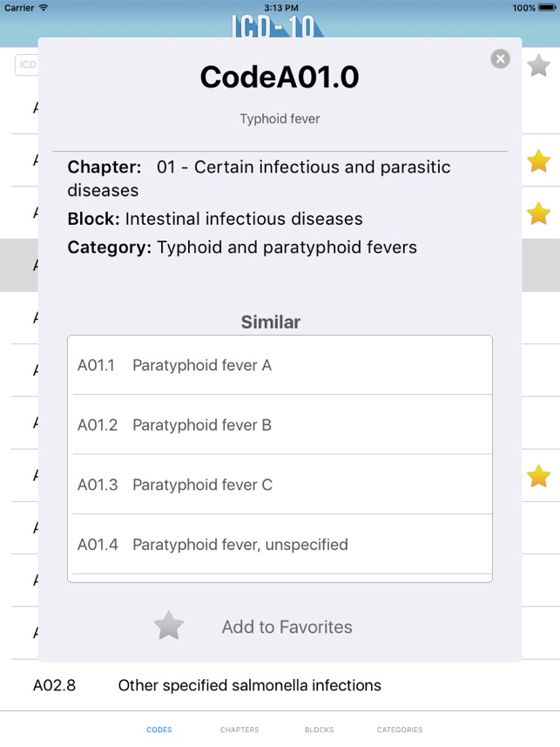The height and width of the screenshot is (747, 560).
Task: Click the Chapter 01 infectious diseases line
Action: [x=260, y=178]
